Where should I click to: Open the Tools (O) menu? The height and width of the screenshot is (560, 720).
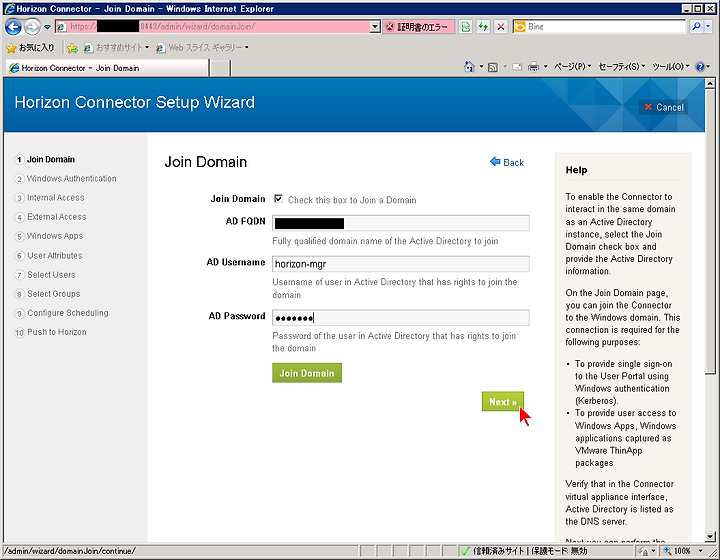[671, 67]
